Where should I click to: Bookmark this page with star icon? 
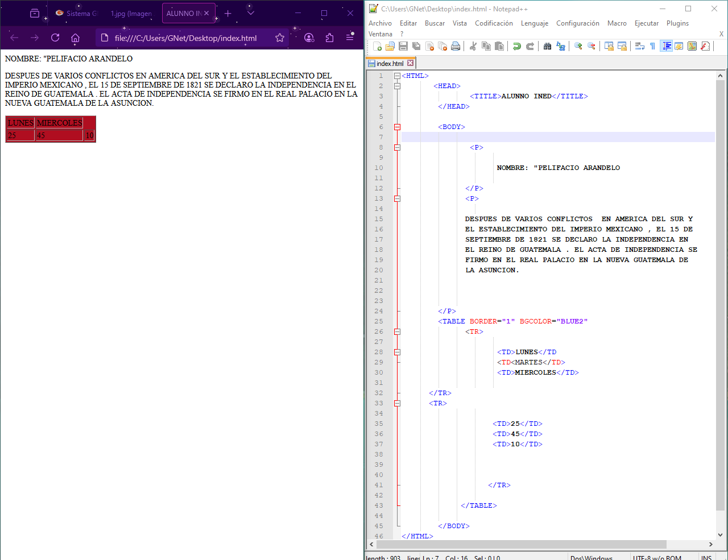(279, 38)
